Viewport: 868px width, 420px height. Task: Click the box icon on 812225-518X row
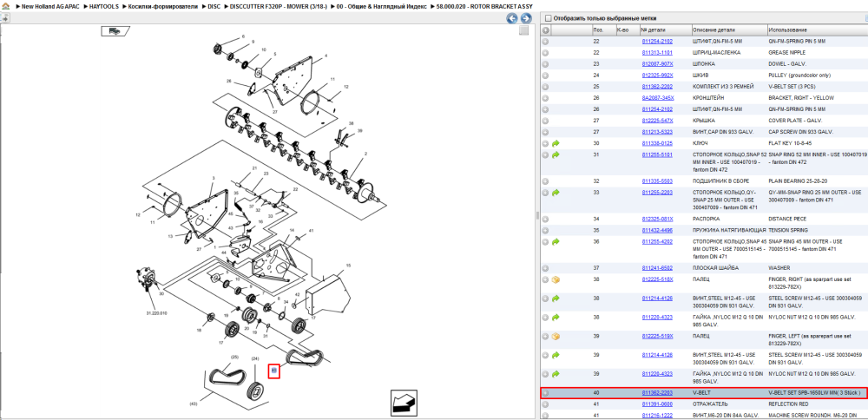(x=556, y=279)
